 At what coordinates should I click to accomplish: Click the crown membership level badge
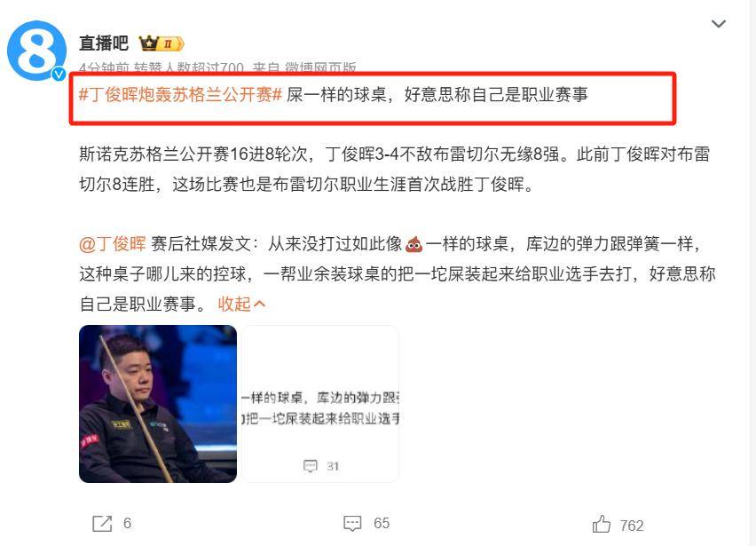(161, 44)
